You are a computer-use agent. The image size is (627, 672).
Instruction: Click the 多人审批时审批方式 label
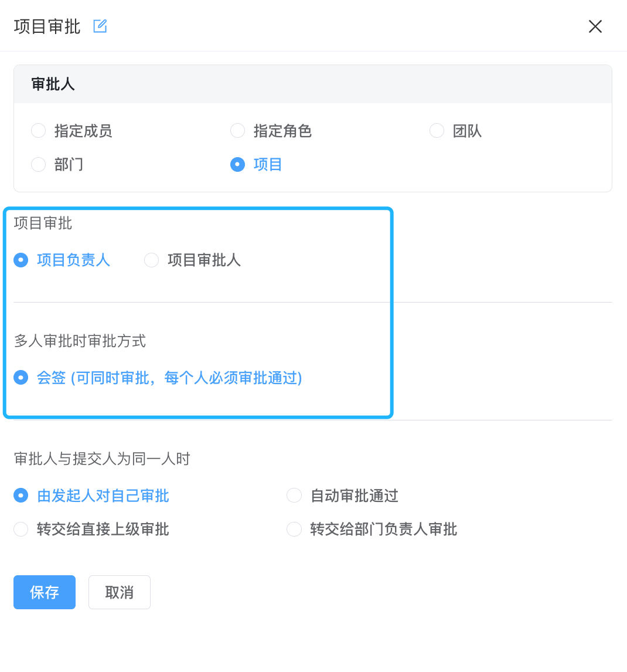[x=80, y=341]
